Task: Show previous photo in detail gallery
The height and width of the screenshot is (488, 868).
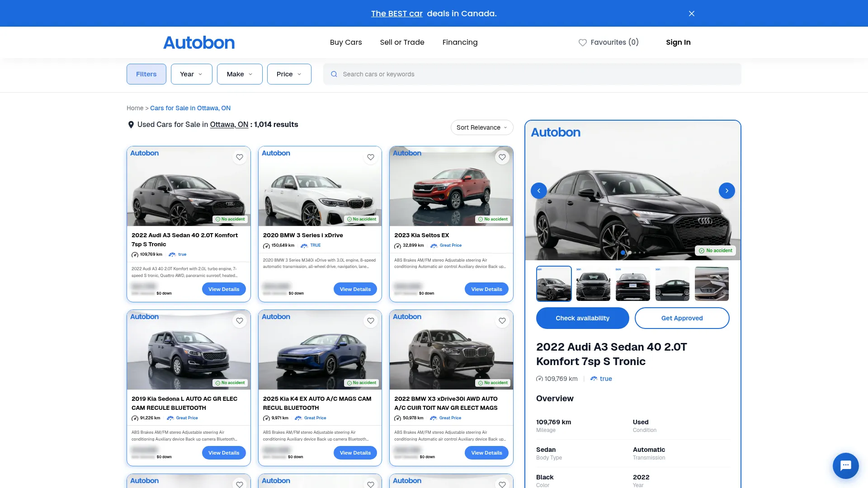Action: 539,191
